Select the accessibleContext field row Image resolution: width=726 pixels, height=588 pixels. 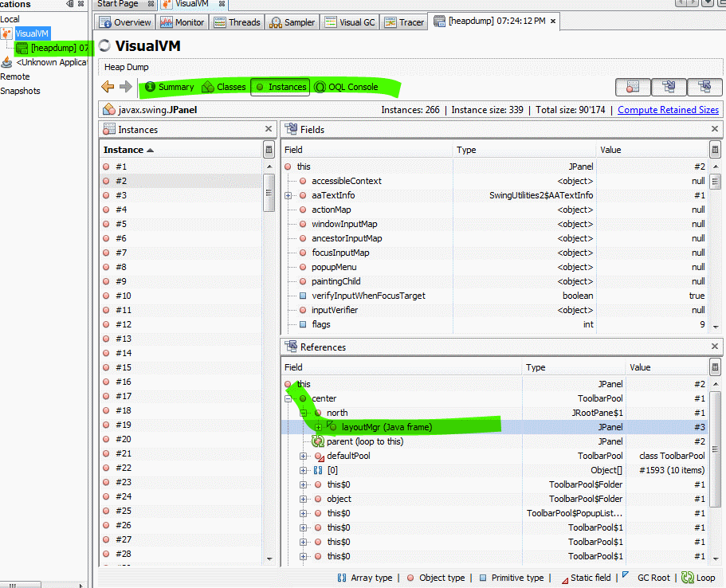[x=495, y=181]
